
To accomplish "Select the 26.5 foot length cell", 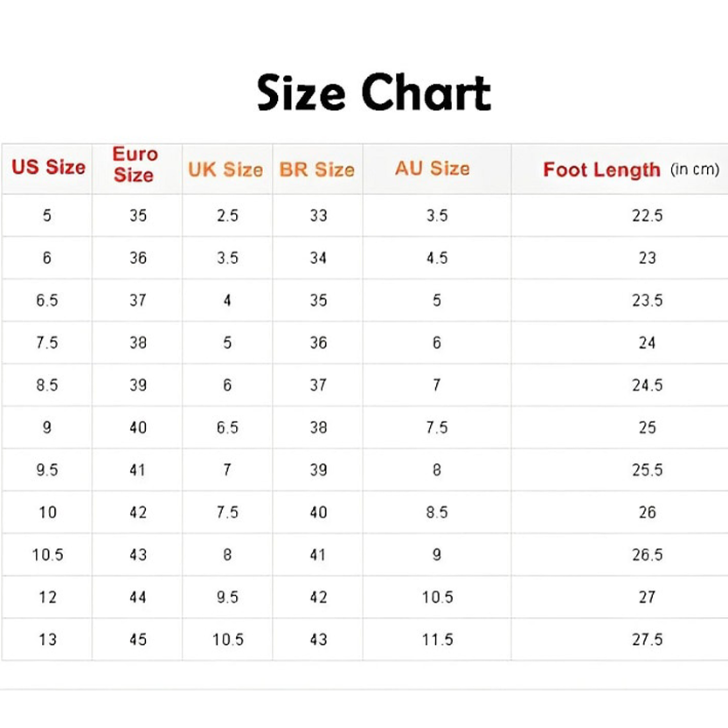I will coord(648,554).
